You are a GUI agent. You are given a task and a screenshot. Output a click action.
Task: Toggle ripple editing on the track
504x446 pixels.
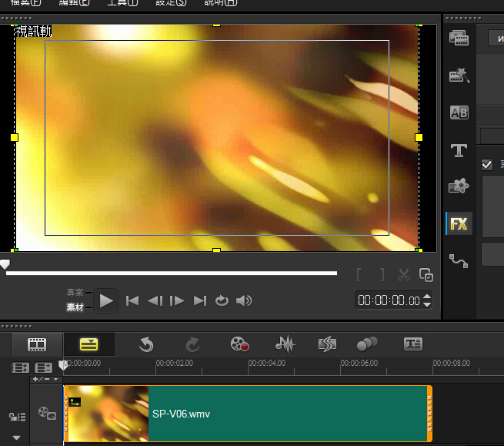coord(17,417)
